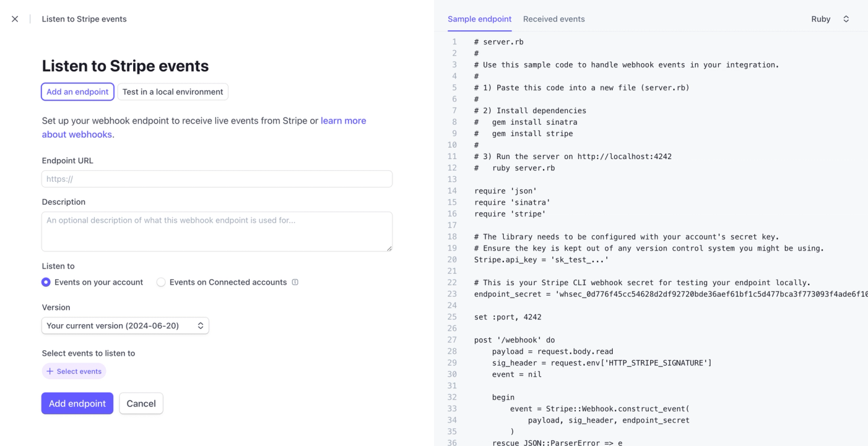Click comment line '# server.rb'

499,42
